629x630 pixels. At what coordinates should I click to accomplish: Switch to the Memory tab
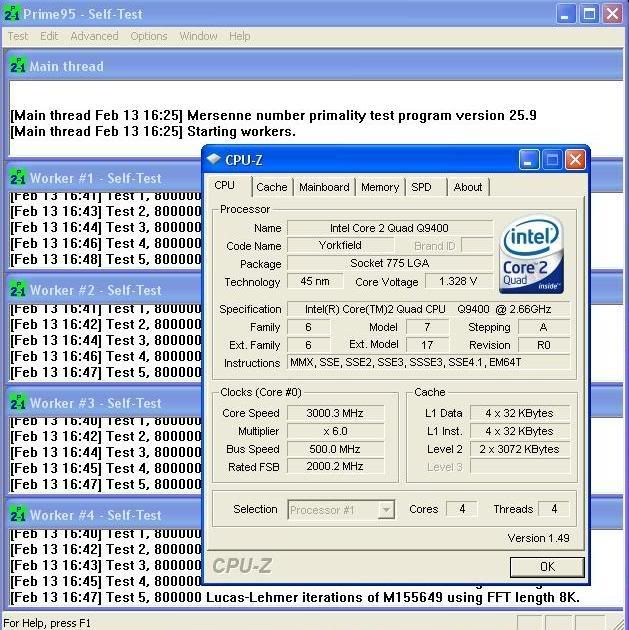click(380, 187)
